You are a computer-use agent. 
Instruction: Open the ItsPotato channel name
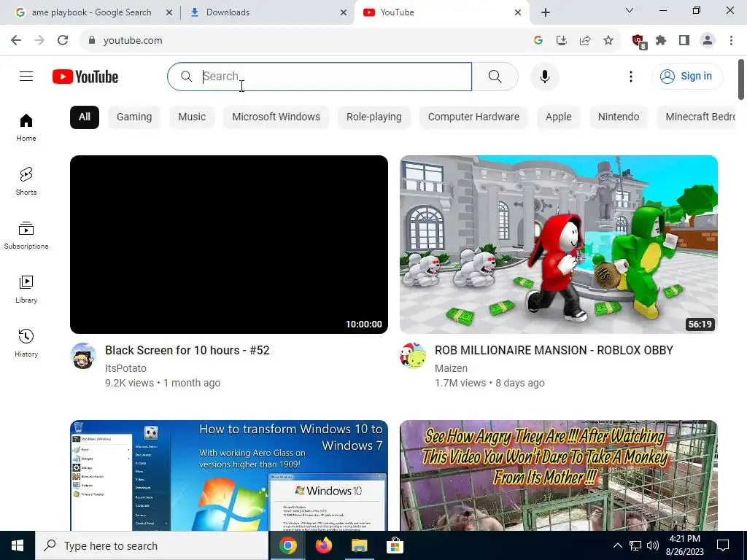(x=125, y=368)
